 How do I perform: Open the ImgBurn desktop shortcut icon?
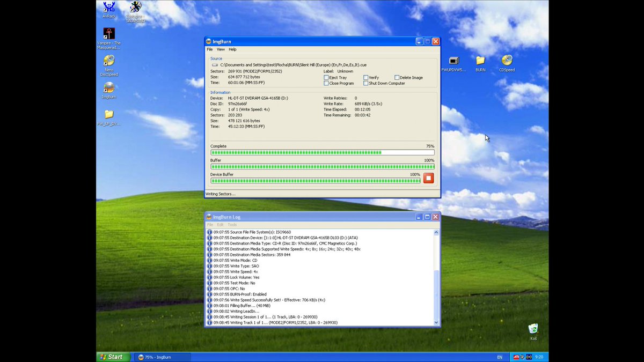[109, 90]
